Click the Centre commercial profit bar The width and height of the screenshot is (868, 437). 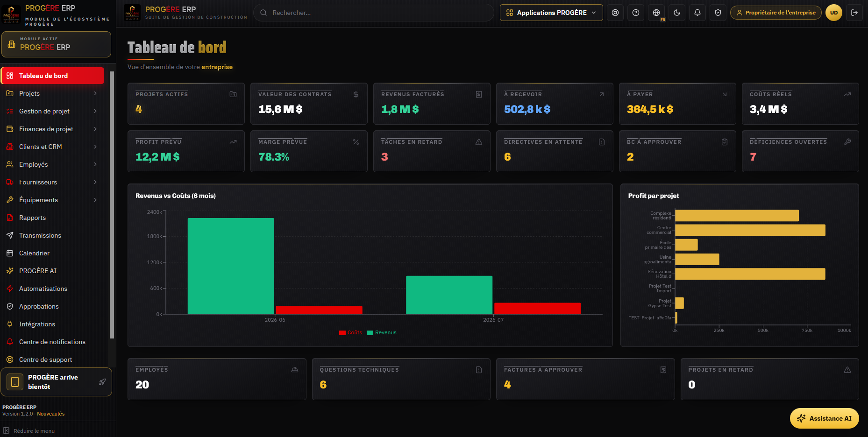pyautogui.click(x=750, y=230)
